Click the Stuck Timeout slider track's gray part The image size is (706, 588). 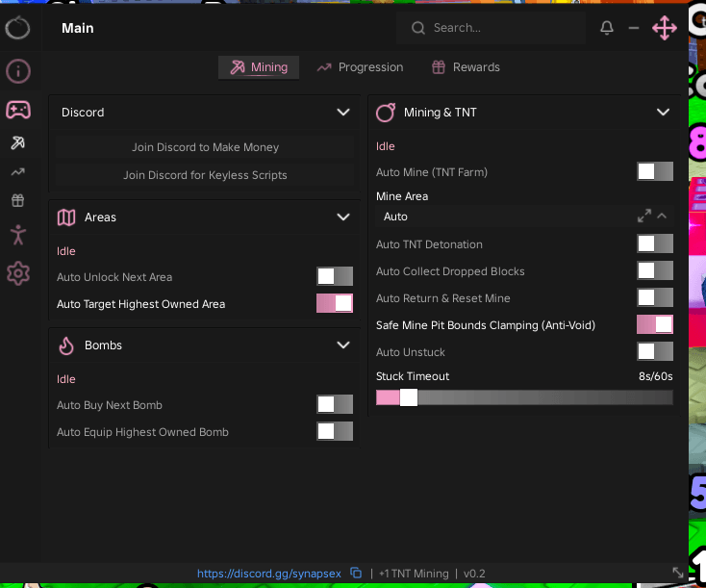point(545,397)
